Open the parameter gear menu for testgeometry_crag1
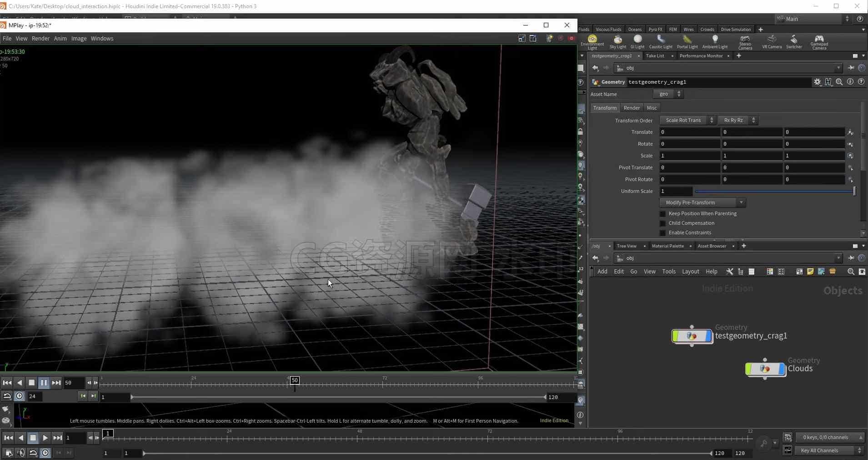The height and width of the screenshot is (460, 868). (x=818, y=82)
